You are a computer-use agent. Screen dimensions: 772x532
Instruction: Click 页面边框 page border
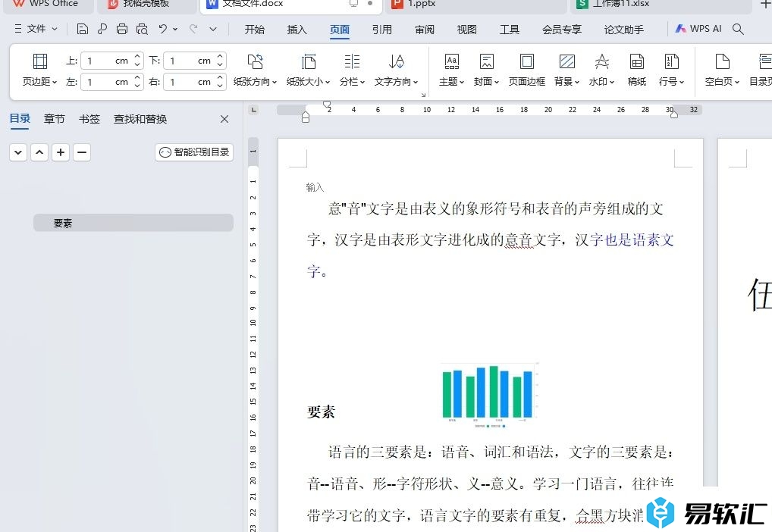click(527, 70)
